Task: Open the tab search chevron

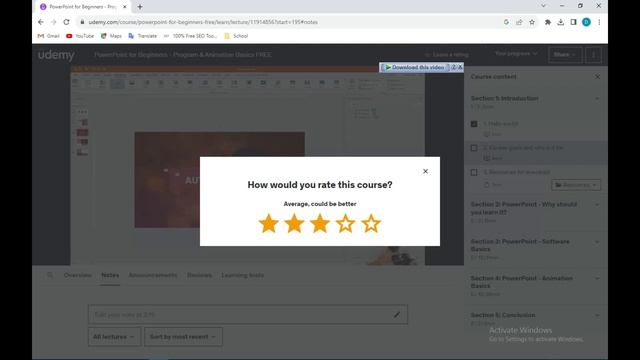Action: tap(543, 6)
